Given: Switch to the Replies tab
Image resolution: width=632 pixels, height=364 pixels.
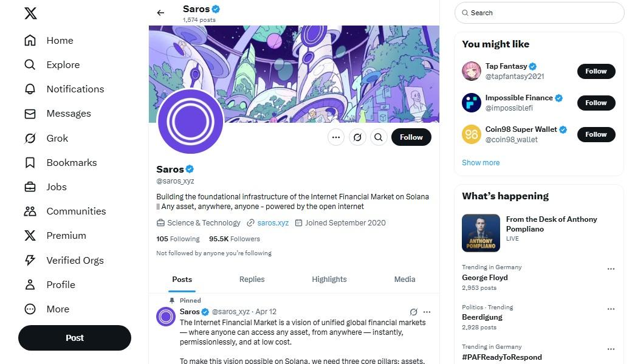Looking at the screenshot, I should click(x=252, y=280).
